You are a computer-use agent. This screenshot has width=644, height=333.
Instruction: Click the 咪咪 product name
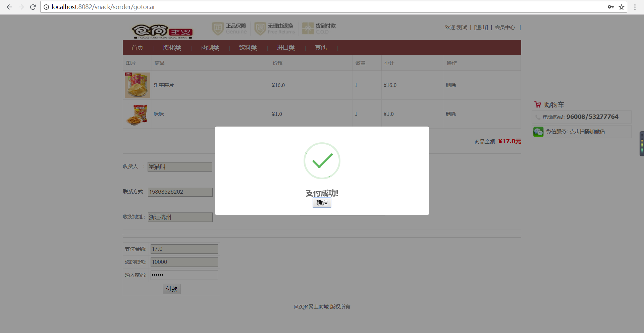click(x=159, y=114)
